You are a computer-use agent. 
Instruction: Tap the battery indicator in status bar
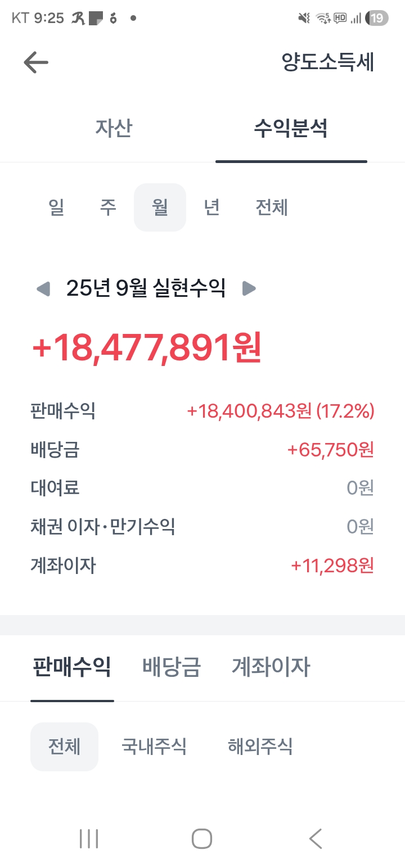[x=376, y=18]
